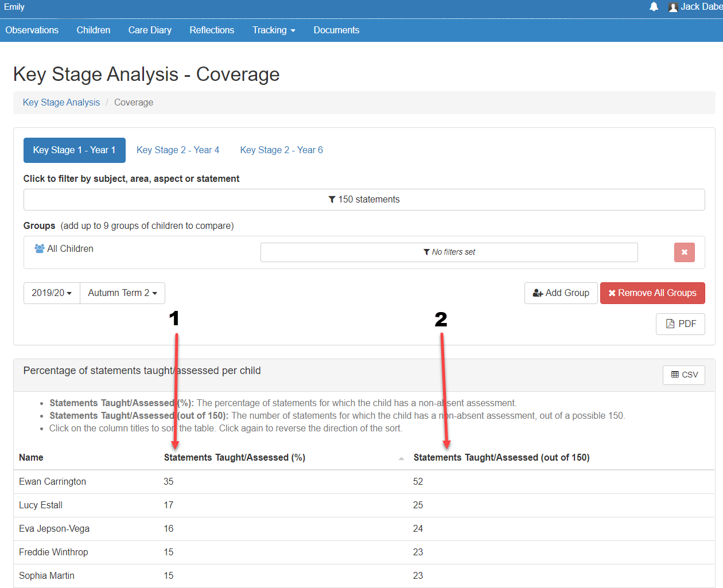Click Remove All Groups button

pos(652,293)
